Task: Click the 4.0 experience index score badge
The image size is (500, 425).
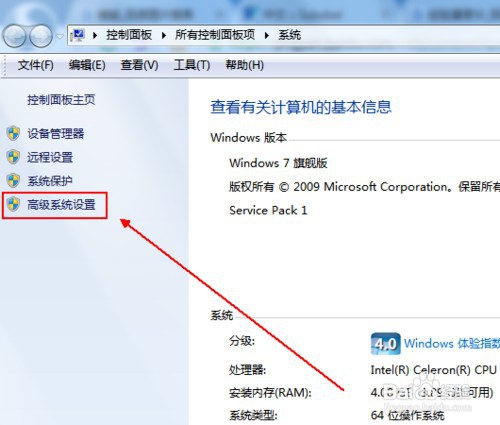Action: 386,343
